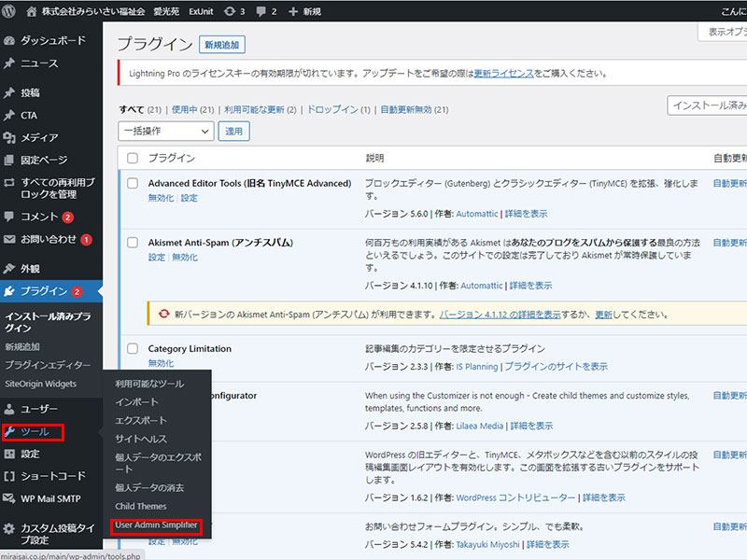Click the installed plugins search field

click(x=708, y=106)
